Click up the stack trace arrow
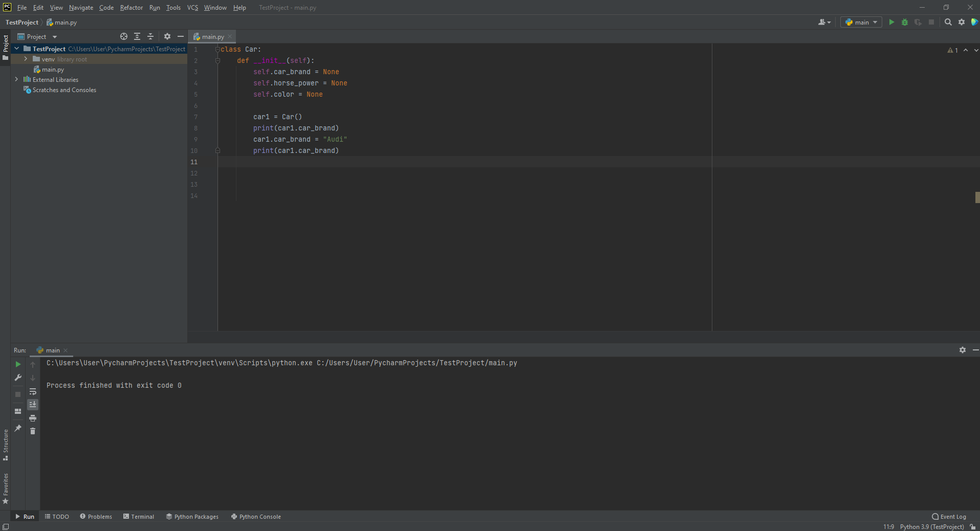Screen dimensions: 980x531 click(x=33, y=364)
